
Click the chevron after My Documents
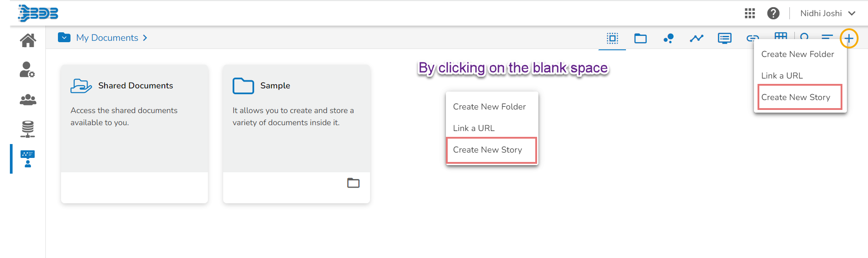[x=145, y=38]
